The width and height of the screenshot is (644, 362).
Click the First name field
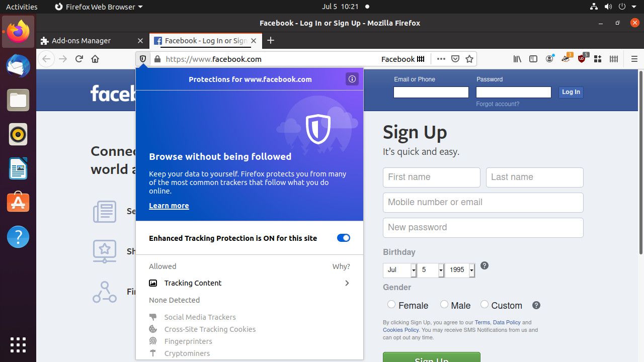(432, 177)
